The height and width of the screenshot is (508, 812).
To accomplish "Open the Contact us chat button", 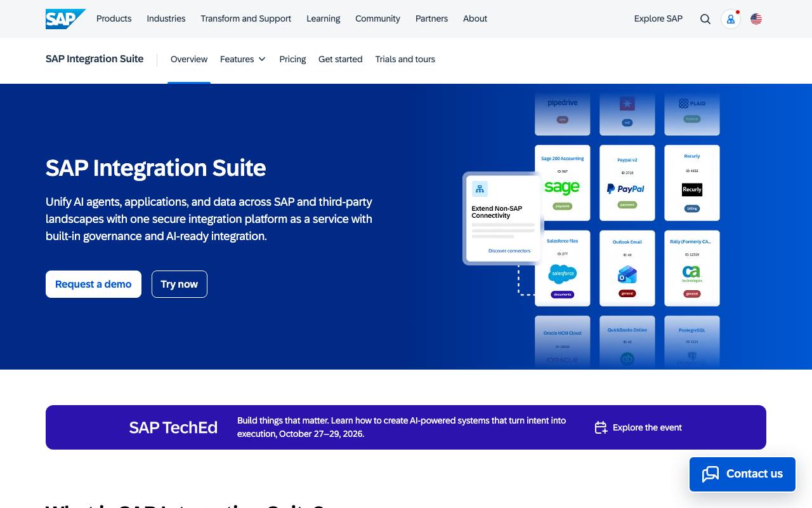I will [742, 474].
